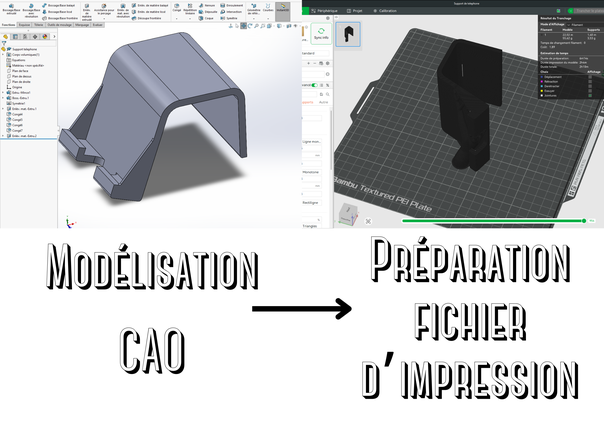
Task: Click Géométrie de référence tool
Action: point(254,9)
